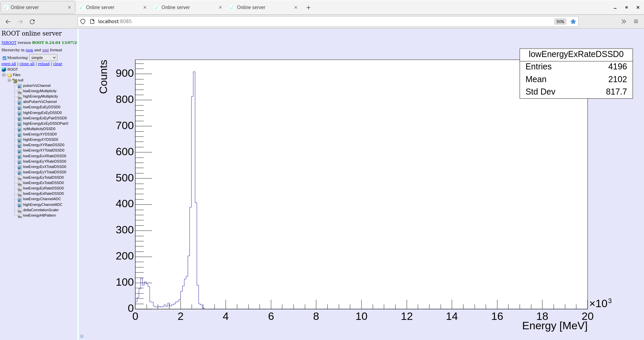Open a new browser tab
The width and height of the screenshot is (644, 340).
tap(308, 7)
